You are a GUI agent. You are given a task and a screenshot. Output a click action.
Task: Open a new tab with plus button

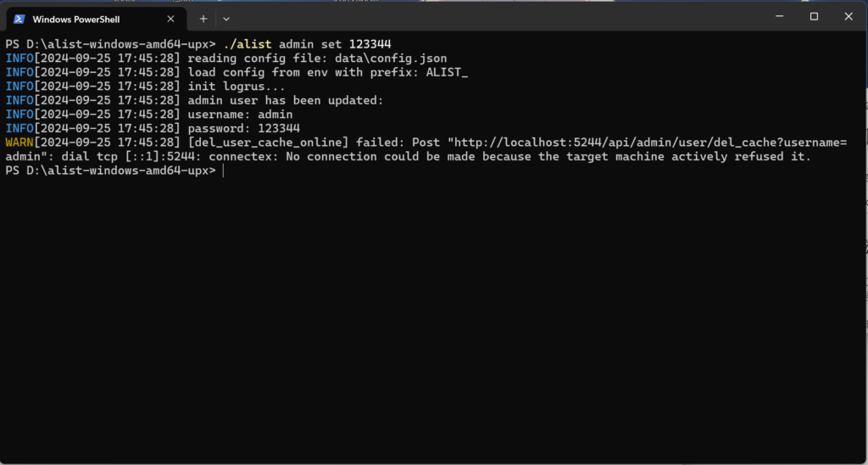click(203, 19)
